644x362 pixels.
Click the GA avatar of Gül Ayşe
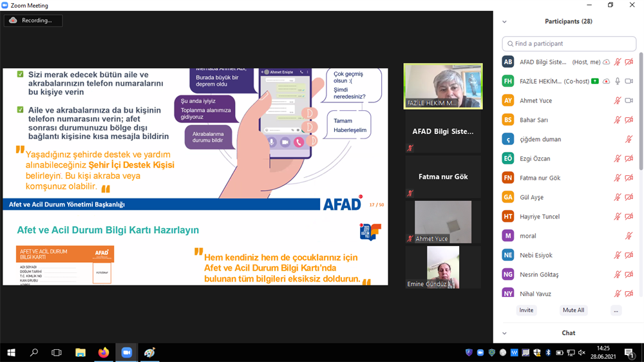[508, 197]
